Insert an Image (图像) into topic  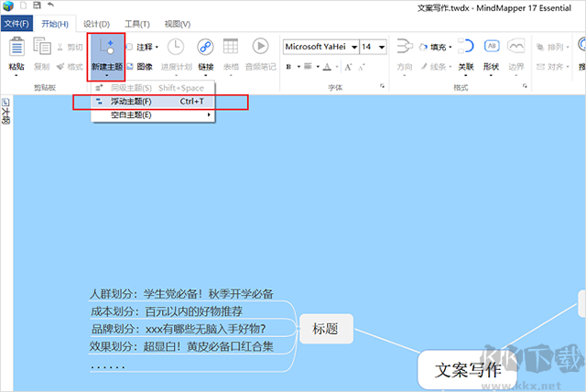tap(139, 67)
